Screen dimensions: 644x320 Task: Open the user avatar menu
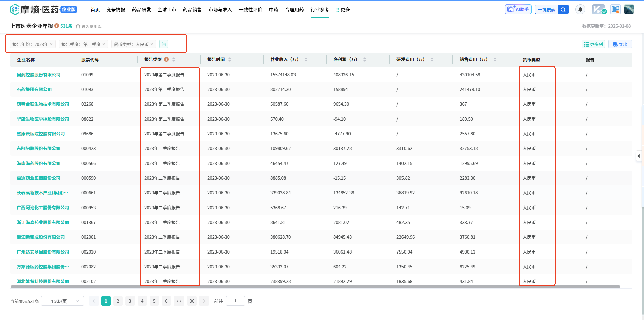point(629,9)
